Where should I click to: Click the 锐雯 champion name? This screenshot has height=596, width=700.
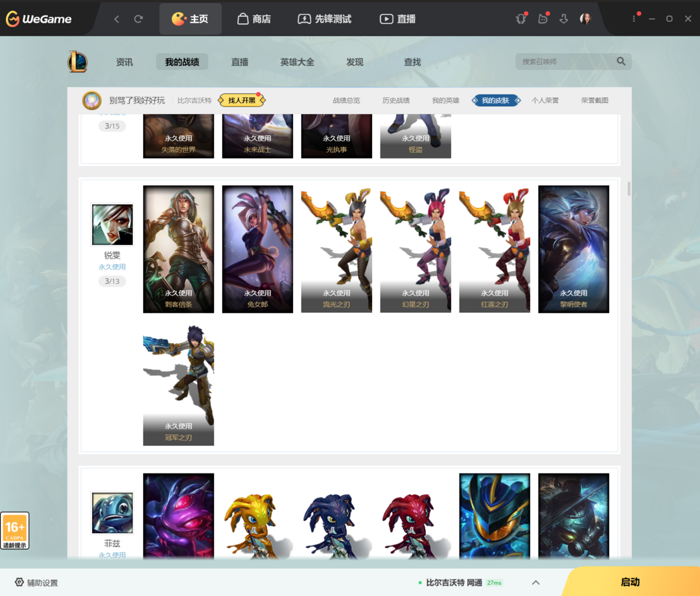point(112,255)
